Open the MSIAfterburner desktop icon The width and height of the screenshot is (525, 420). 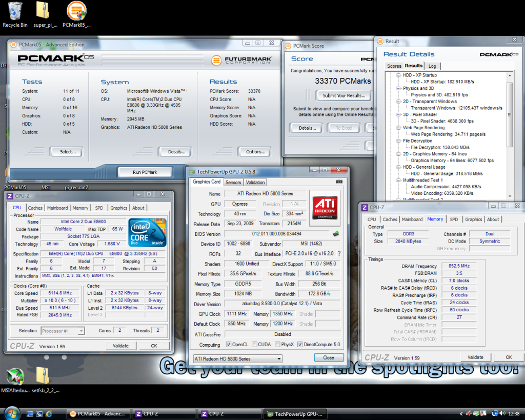tap(15, 379)
